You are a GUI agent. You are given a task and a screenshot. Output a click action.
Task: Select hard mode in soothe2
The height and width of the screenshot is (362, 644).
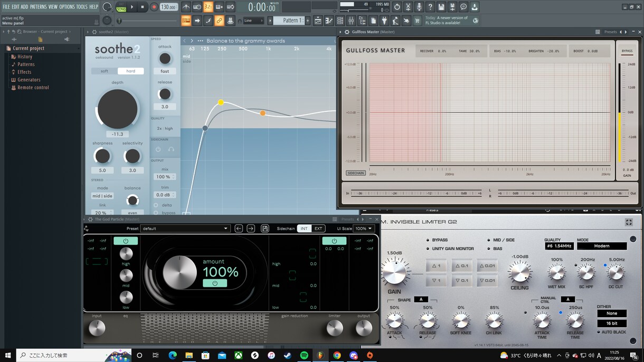[x=130, y=71]
